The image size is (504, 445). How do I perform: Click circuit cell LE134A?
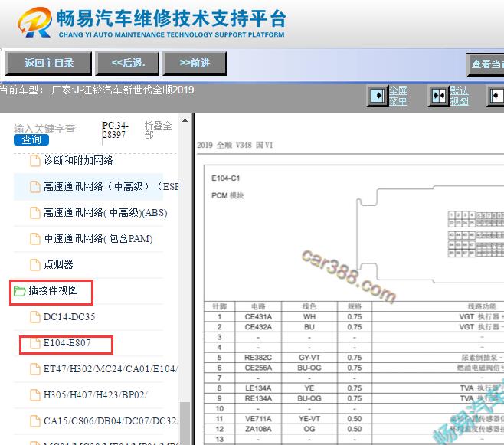pos(258,388)
